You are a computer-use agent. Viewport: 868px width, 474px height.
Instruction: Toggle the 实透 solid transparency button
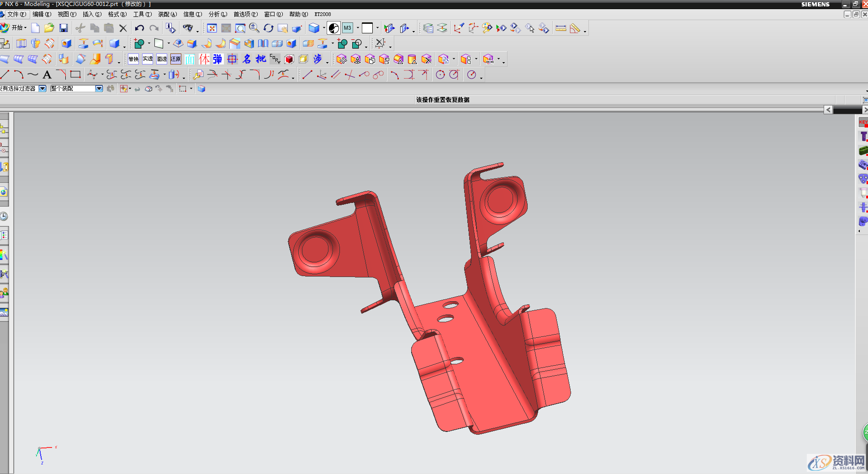click(148, 59)
